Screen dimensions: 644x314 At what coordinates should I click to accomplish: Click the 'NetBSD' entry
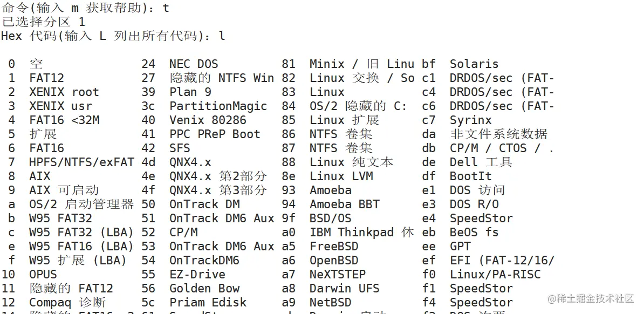pos(330,302)
